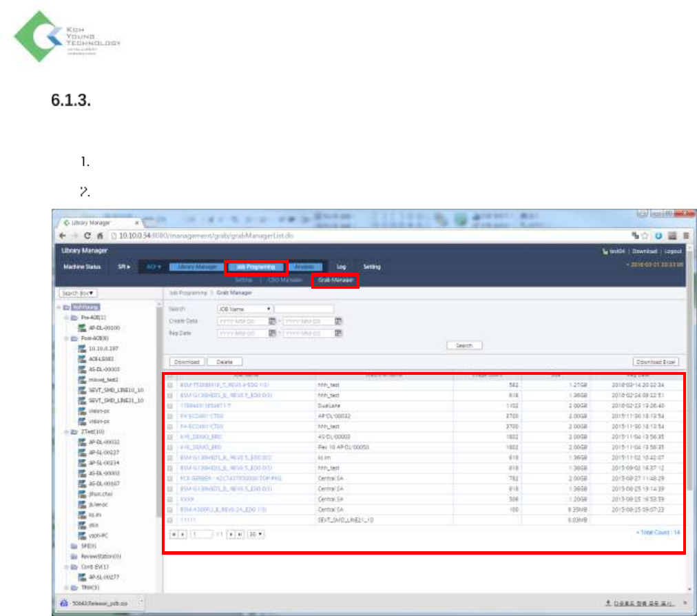697x616 pixels.
Task: Open the Search Box dropdown
Action: coord(79,294)
